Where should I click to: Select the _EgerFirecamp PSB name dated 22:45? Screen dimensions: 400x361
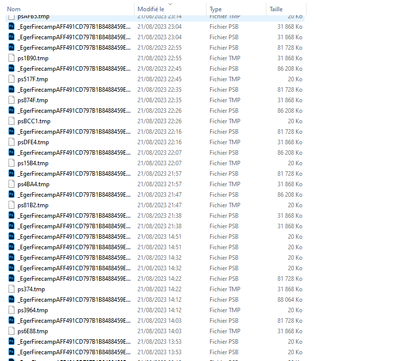point(74,68)
